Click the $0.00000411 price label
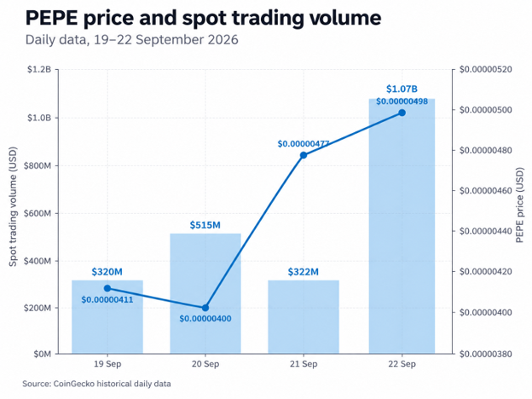The width and height of the screenshot is (532, 399). click(107, 300)
